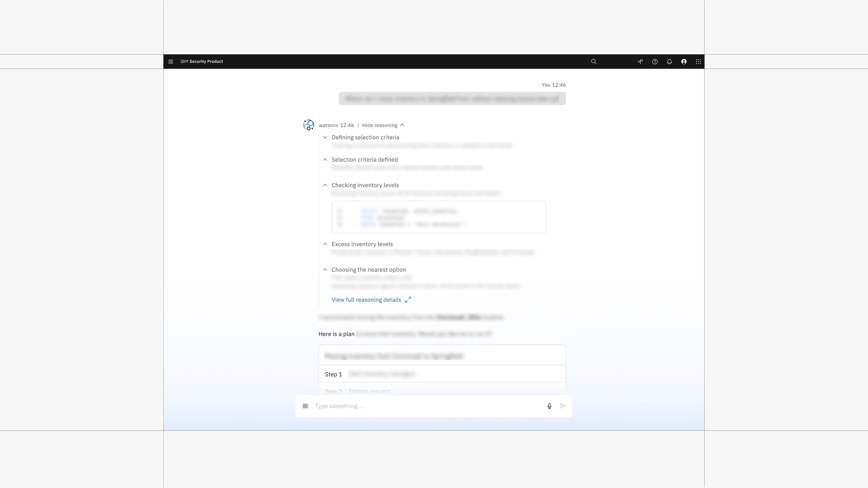Collapse the Excess inventory levels step
The image size is (868, 488).
(325, 244)
